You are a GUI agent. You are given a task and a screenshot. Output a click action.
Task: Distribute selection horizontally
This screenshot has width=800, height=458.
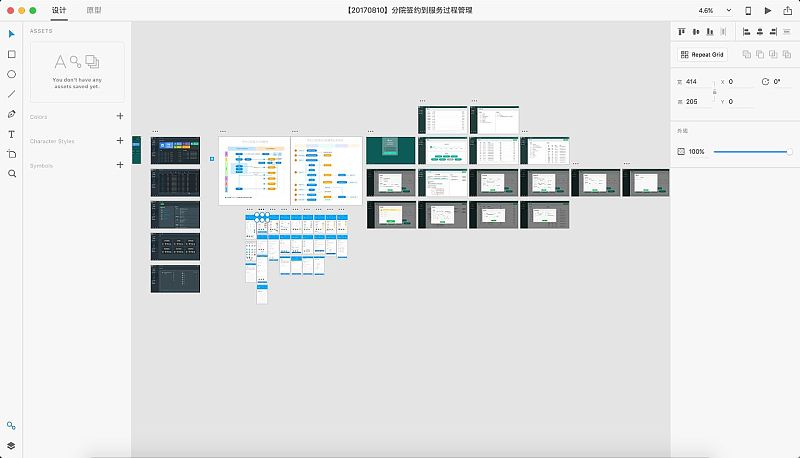[x=723, y=32]
